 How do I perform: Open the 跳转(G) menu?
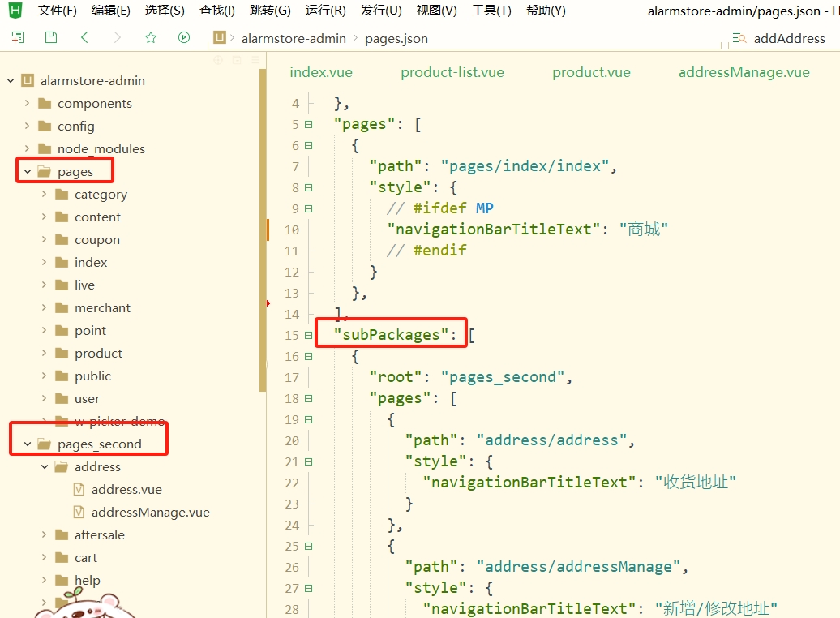[270, 11]
